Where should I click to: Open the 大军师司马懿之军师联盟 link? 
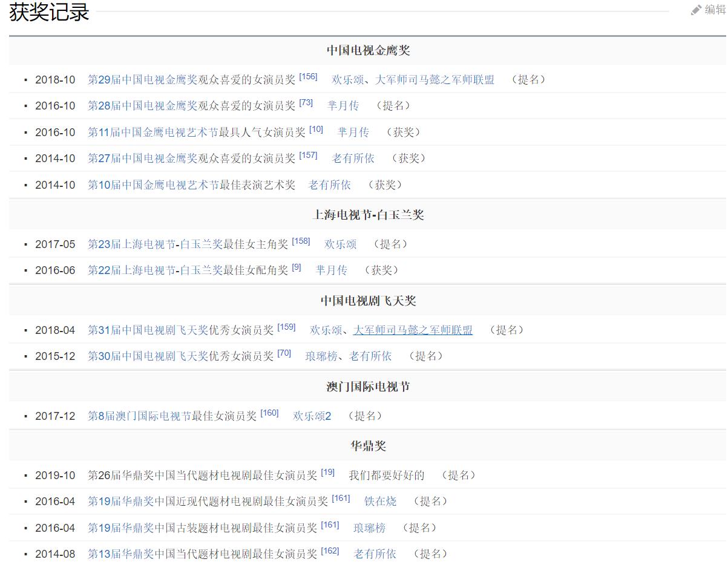click(x=413, y=330)
